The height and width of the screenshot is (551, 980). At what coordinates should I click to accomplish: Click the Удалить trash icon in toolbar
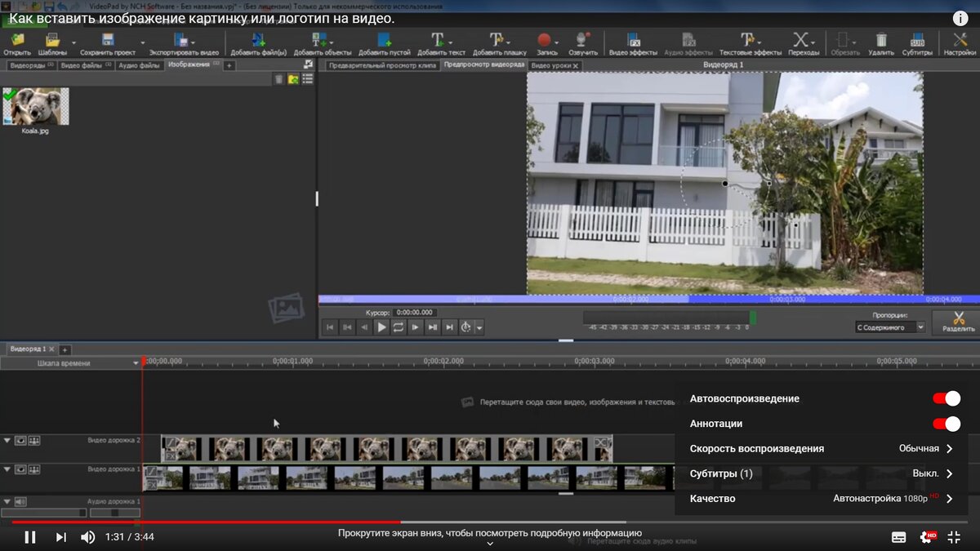881,39
